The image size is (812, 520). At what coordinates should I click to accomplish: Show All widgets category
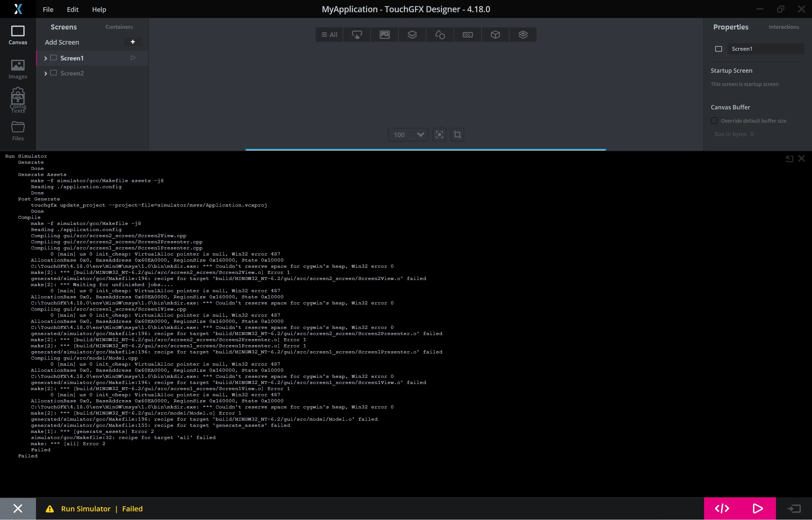click(329, 35)
